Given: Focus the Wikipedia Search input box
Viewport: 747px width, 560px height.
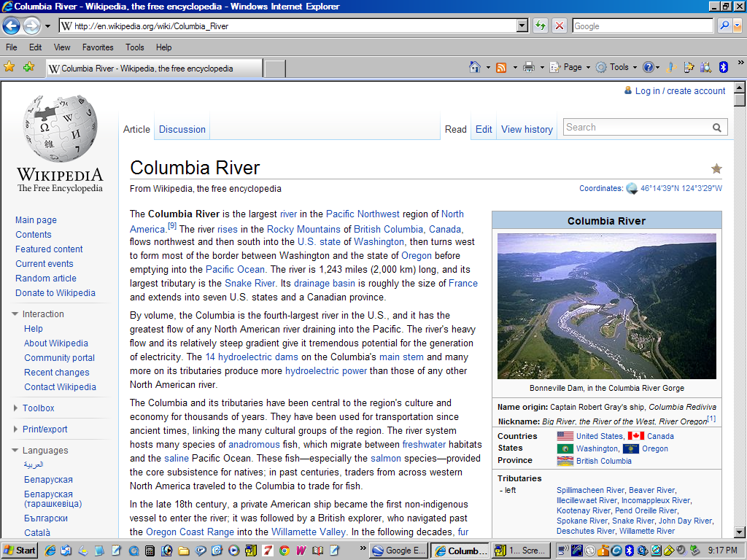Looking at the screenshot, I should tap(638, 127).
